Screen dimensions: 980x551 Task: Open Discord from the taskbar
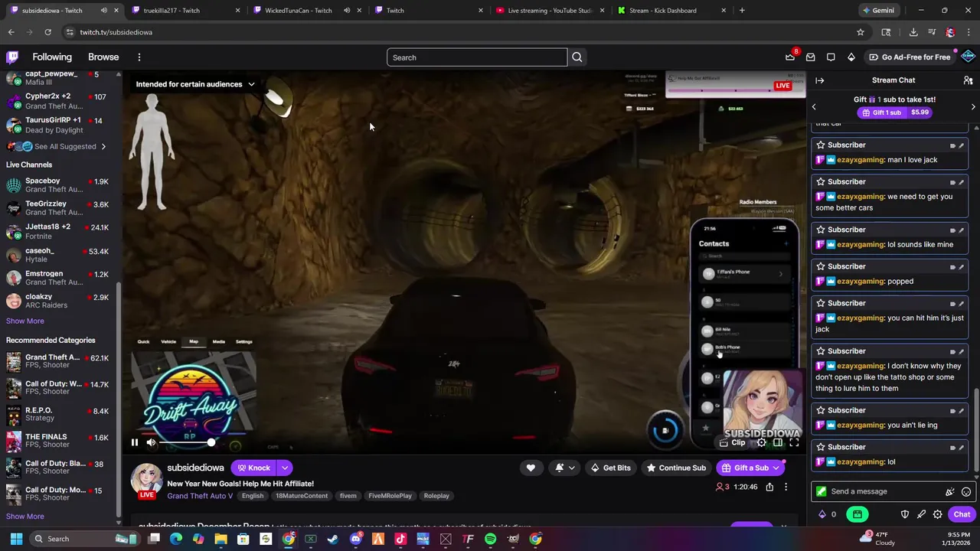coord(355,539)
